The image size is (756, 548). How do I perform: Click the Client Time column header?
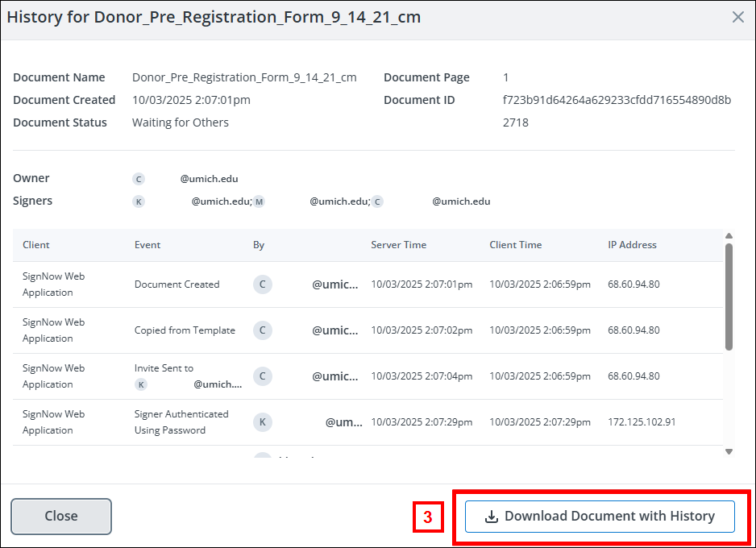(x=515, y=245)
